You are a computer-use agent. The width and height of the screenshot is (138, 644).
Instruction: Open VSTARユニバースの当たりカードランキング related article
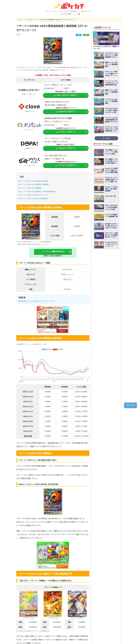[37, 301]
